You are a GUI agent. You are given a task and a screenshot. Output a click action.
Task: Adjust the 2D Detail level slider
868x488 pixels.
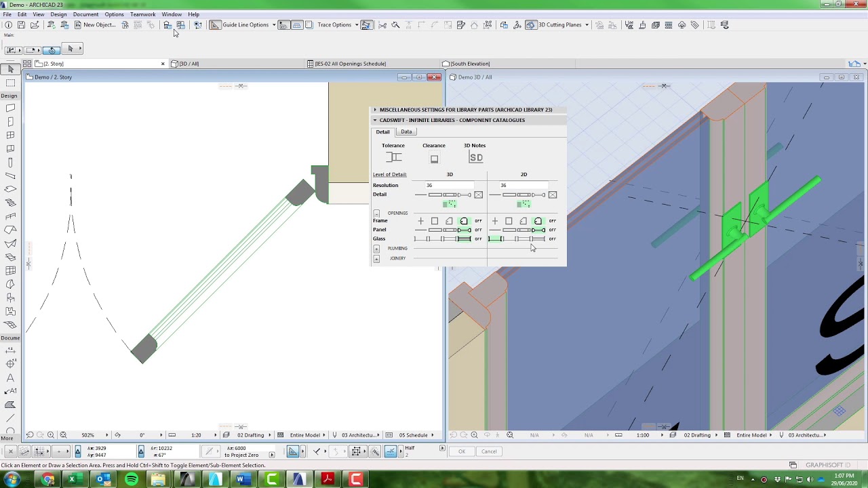[517, 195]
